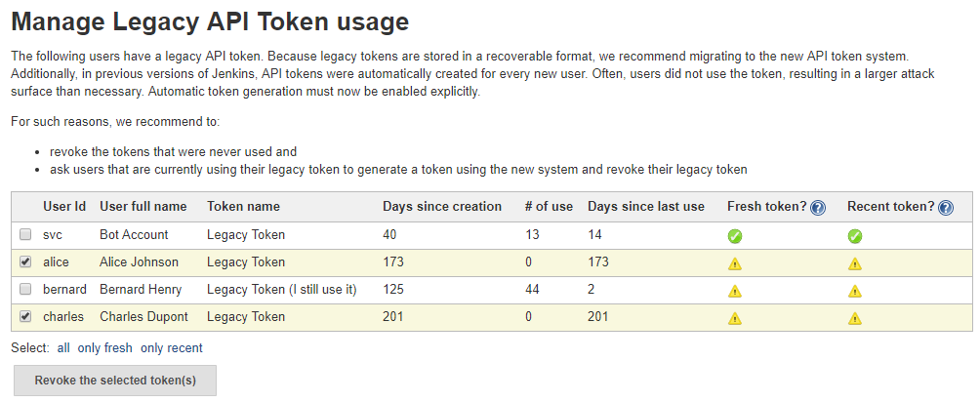The image size is (980, 402).
Task: Click recent-token warning icon in charles row
Action: tap(854, 318)
